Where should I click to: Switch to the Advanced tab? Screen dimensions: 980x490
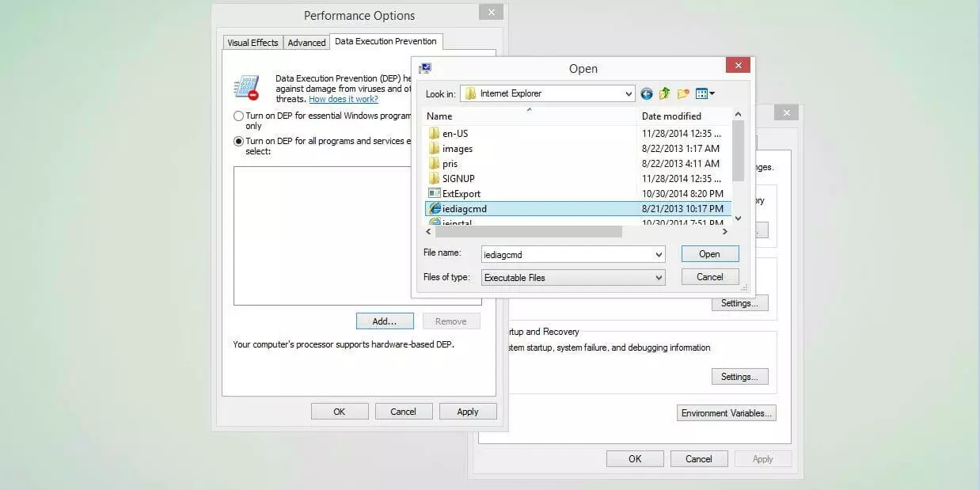click(x=306, y=43)
